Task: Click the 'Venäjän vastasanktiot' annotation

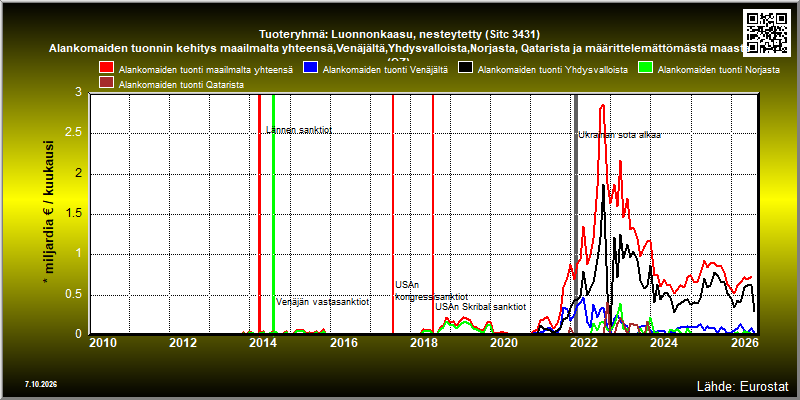Action: [x=322, y=302]
